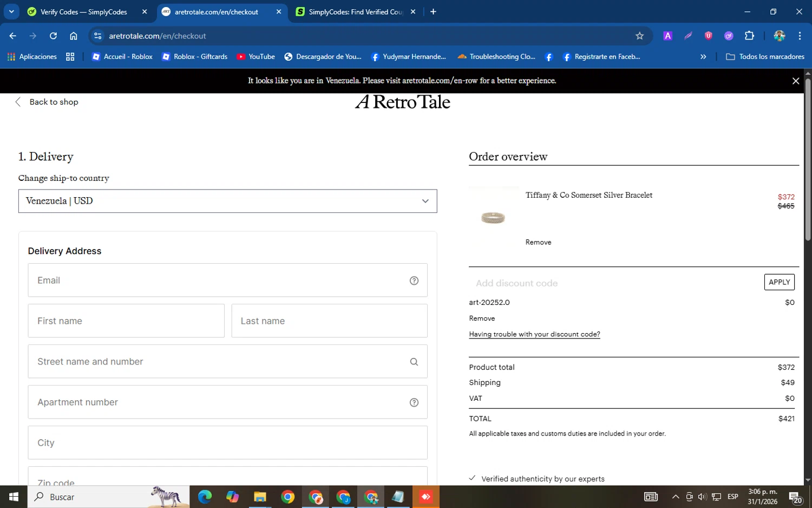Click the volume icon in system tray
Viewport: 812px width, 508px height.
point(702,497)
